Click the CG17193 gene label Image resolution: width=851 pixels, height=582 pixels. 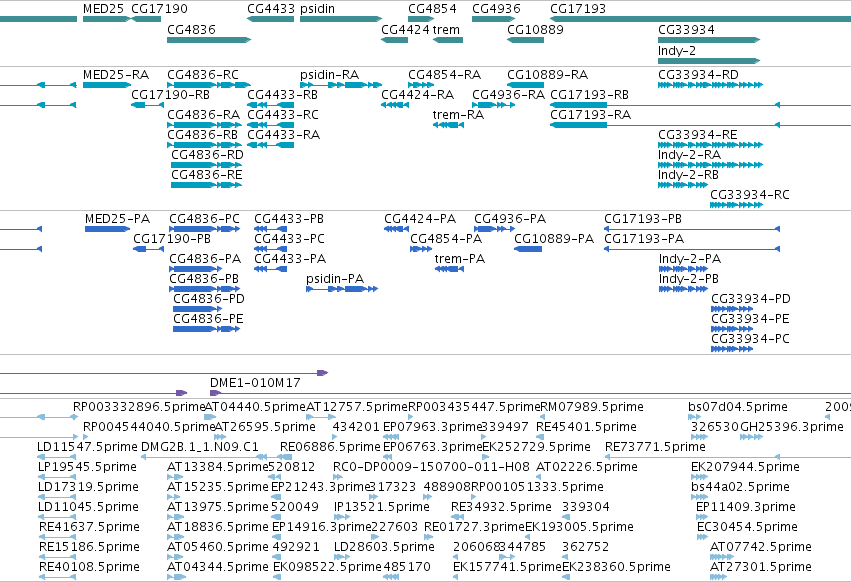point(578,9)
